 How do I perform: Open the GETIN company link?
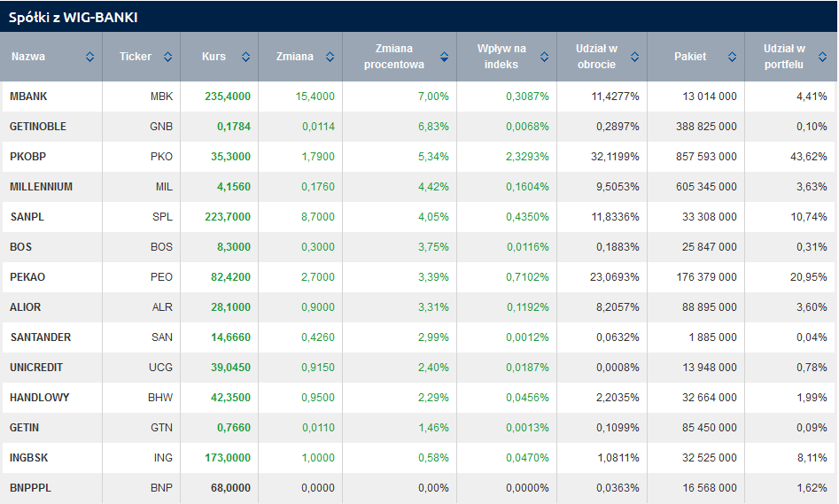pos(24,428)
